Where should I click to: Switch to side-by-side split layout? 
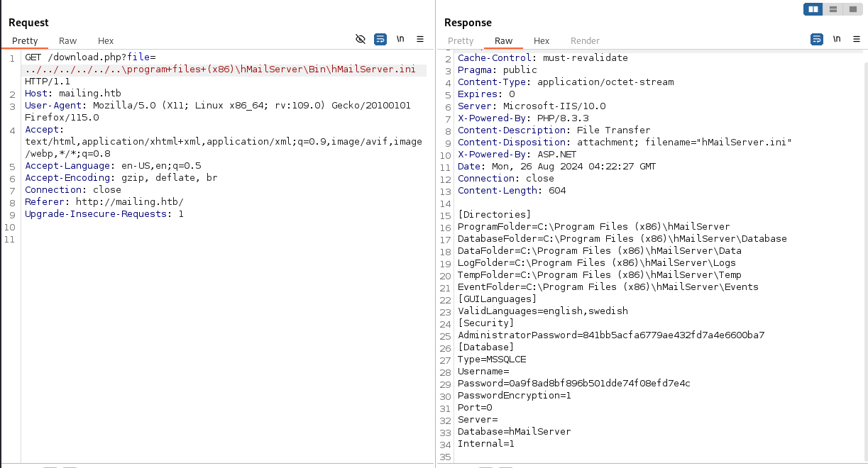[x=813, y=9]
